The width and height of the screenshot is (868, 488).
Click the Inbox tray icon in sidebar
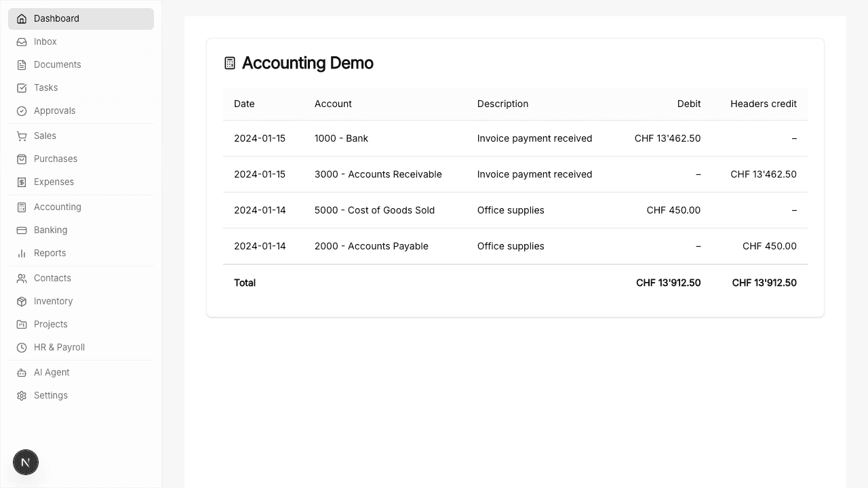pos(22,42)
